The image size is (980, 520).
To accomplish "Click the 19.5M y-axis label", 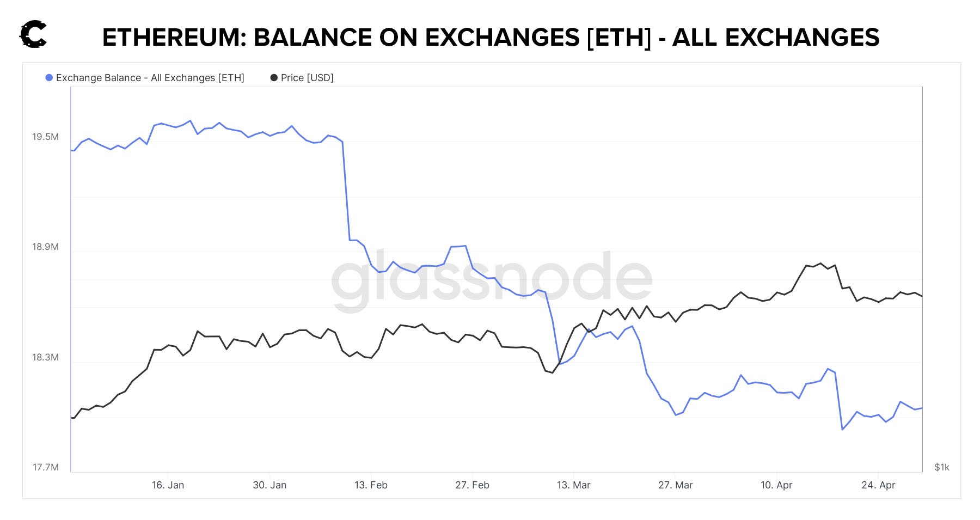I will click(45, 137).
